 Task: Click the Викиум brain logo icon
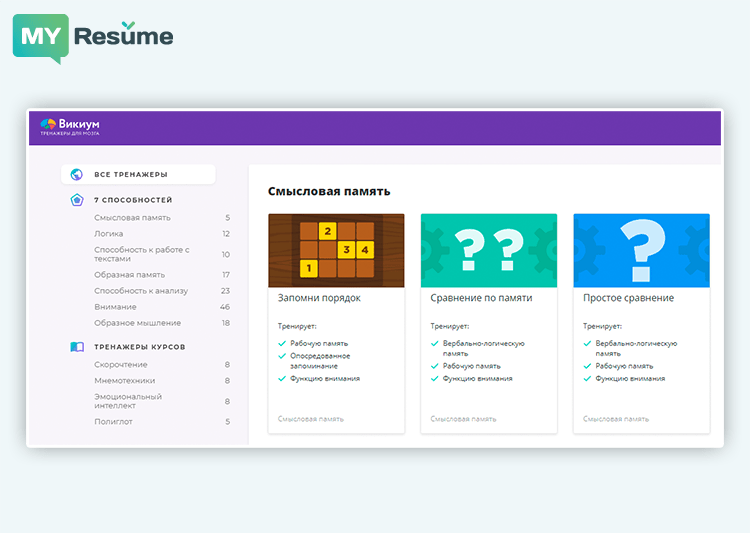pos(46,124)
